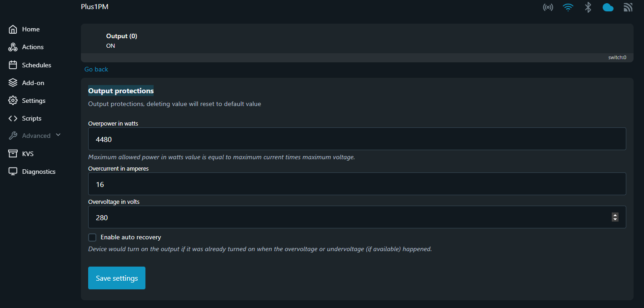The height and width of the screenshot is (308, 644).
Task: Click the Bluetooth status icon
Action: [x=588, y=7]
